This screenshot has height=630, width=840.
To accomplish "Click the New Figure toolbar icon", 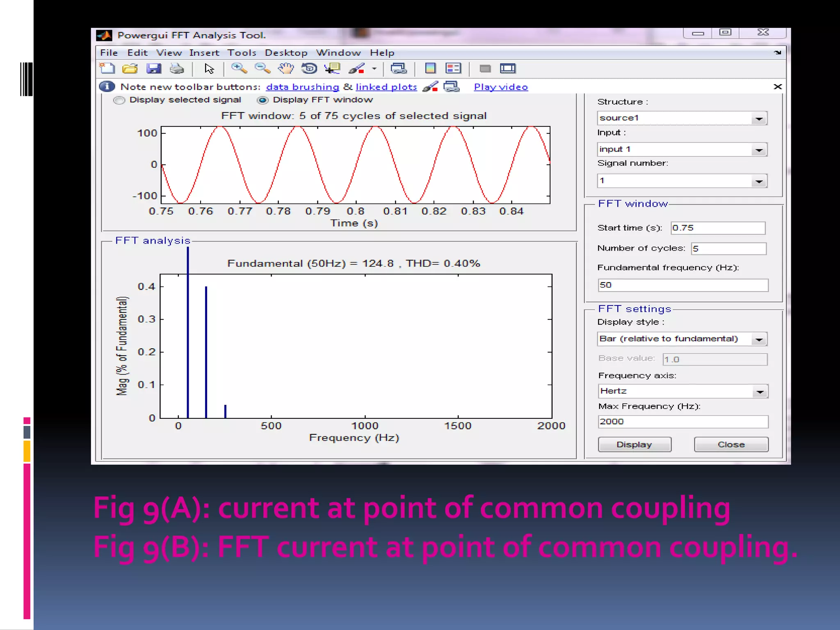I will 107,68.
